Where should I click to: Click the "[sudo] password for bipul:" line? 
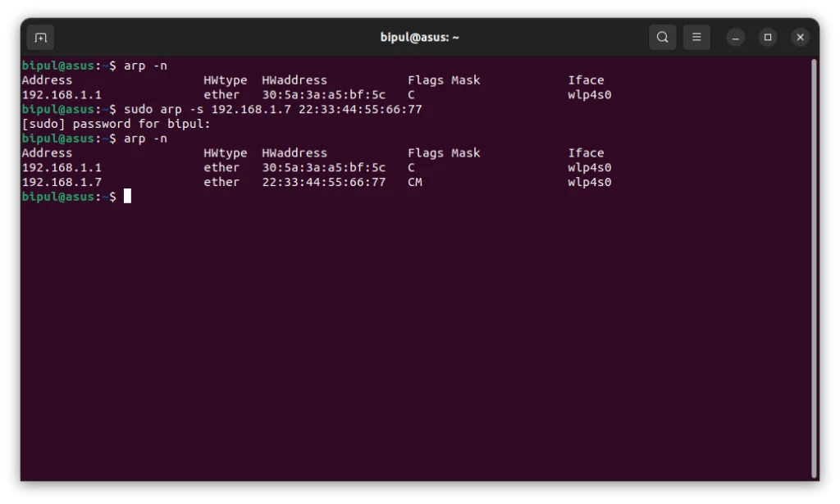pyautogui.click(x=116, y=124)
